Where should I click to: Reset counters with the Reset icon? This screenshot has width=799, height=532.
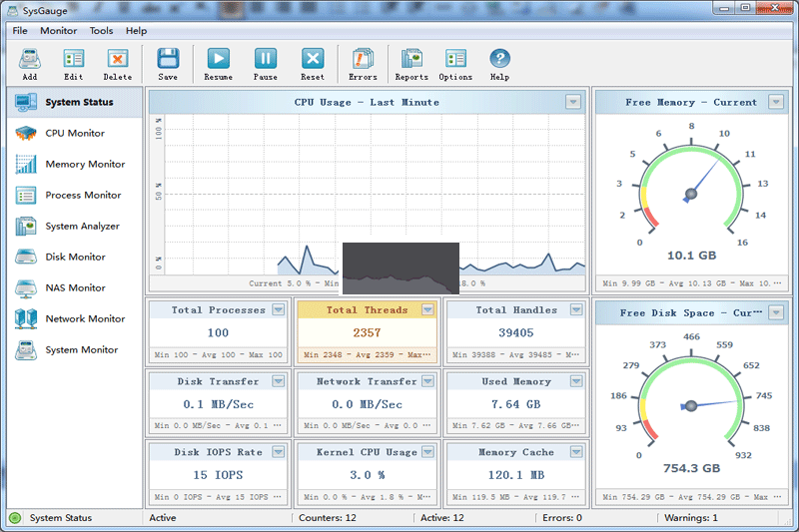pos(313,60)
